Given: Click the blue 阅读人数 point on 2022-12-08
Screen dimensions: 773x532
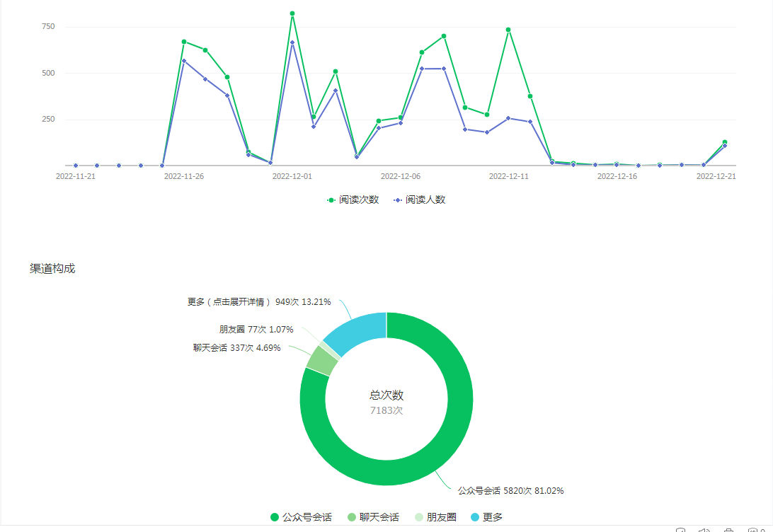Looking at the screenshot, I should (x=444, y=69).
